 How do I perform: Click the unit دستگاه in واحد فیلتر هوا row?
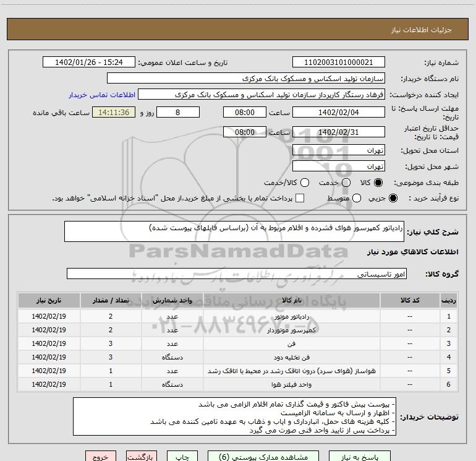tap(172, 385)
